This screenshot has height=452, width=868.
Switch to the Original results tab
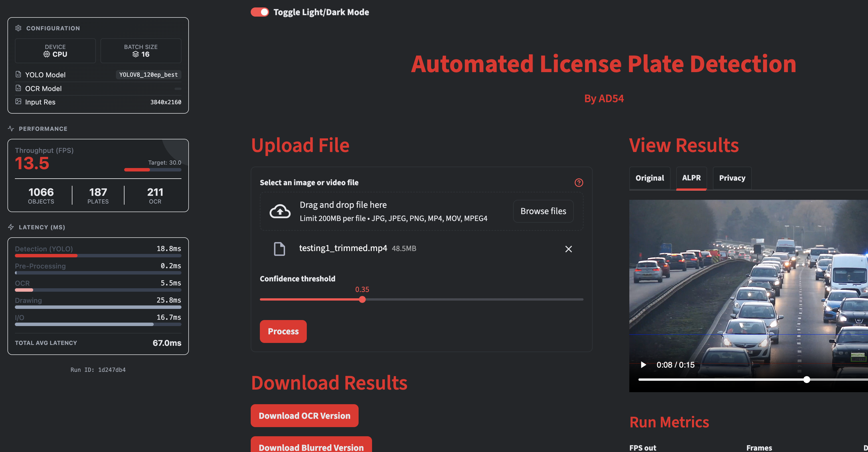click(x=650, y=178)
